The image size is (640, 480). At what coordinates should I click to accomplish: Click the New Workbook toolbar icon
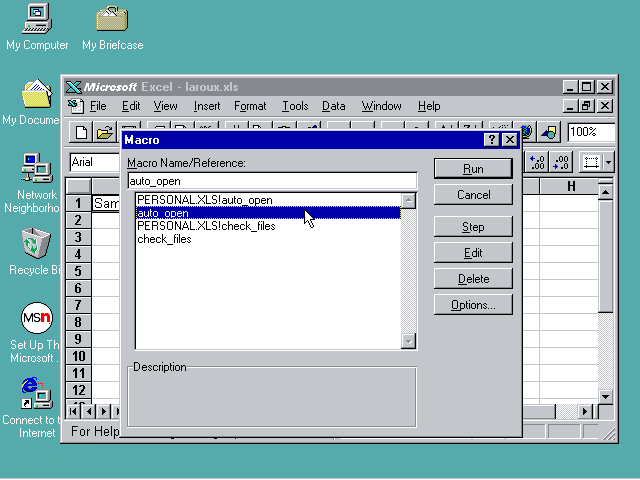coord(81,132)
